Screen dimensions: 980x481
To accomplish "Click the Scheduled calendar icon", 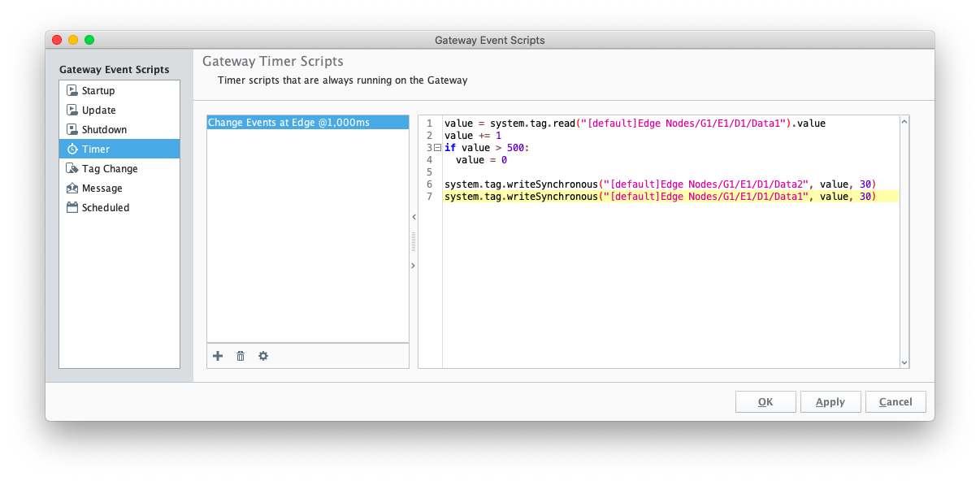I will (x=72, y=208).
